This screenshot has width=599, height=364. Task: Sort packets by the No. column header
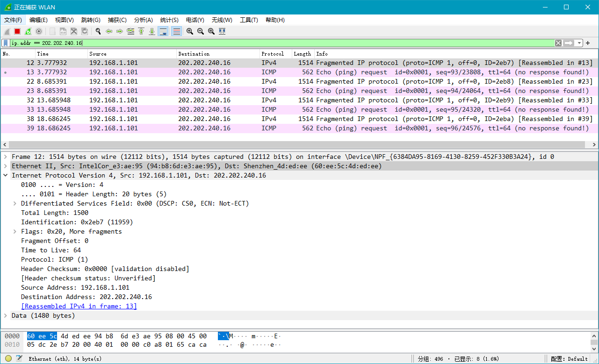coord(18,54)
